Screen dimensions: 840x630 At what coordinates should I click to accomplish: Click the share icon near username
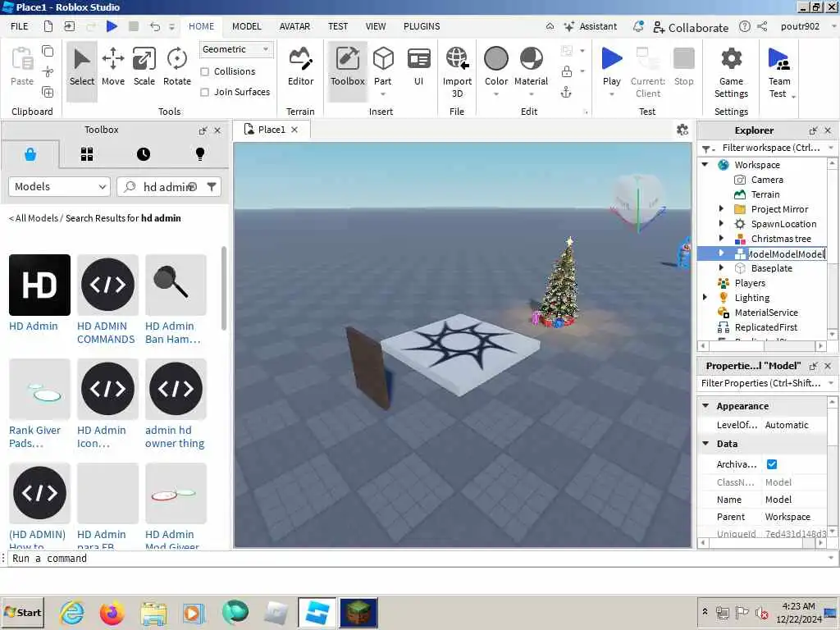762,26
